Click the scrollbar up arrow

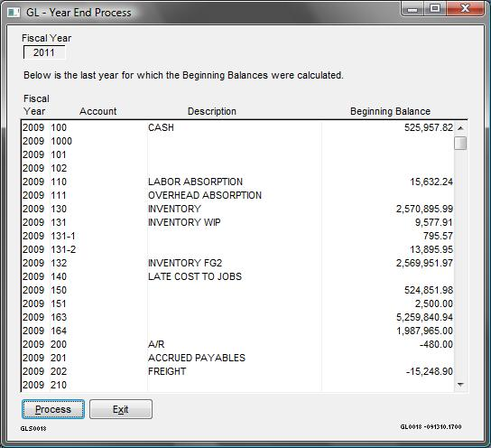[x=460, y=128]
